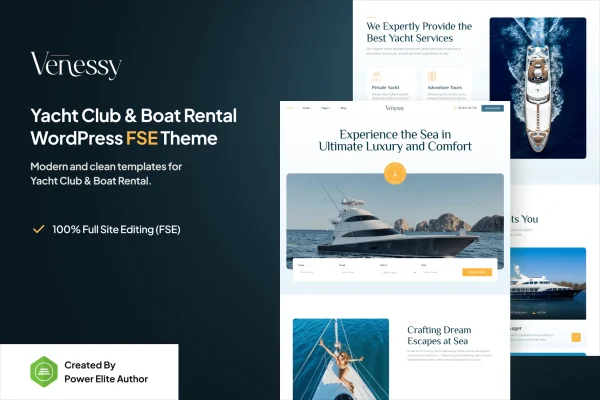The width and height of the screenshot is (600, 400).
Task: Click the Name input field
Action: tap(315, 272)
